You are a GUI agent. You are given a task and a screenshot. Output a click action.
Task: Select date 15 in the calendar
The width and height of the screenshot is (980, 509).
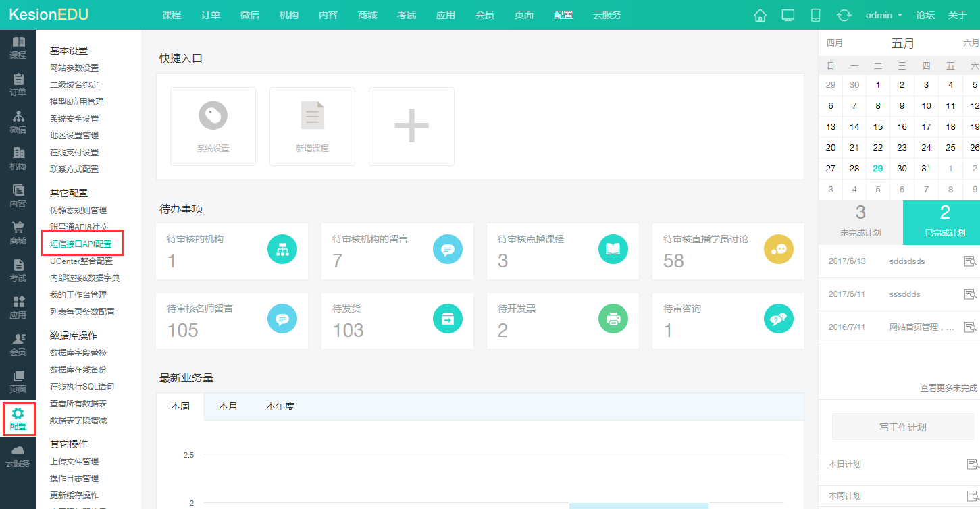[878, 126]
